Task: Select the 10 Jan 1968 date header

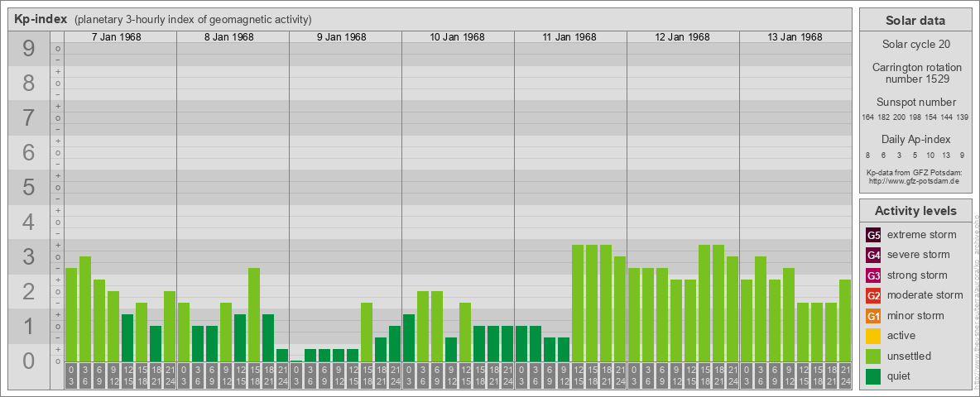Action: (x=458, y=37)
